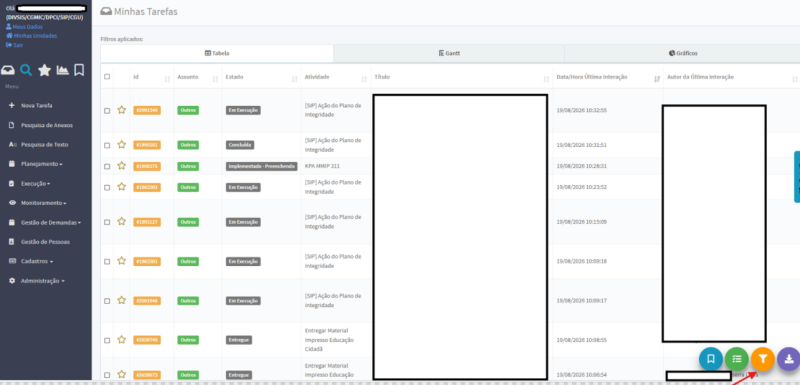Check the box for the 10:15:09 task

click(107, 222)
